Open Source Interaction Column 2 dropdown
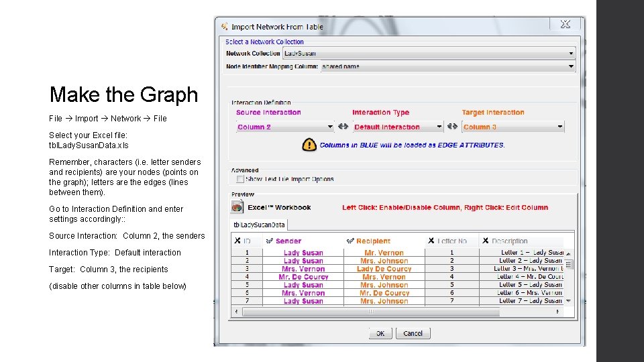Screen dimensions: 644x362 coord(285,127)
